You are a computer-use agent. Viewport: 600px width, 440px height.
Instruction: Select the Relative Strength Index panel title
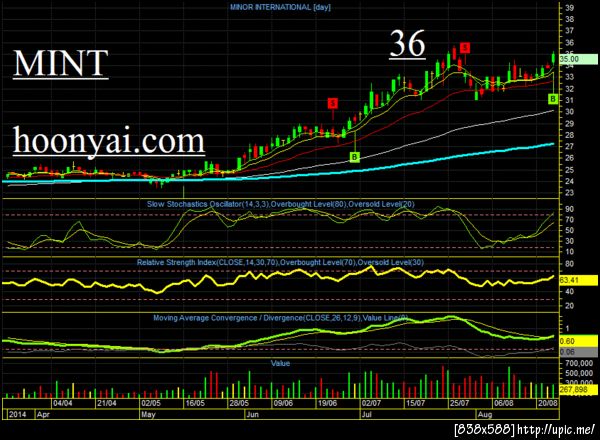point(280,262)
